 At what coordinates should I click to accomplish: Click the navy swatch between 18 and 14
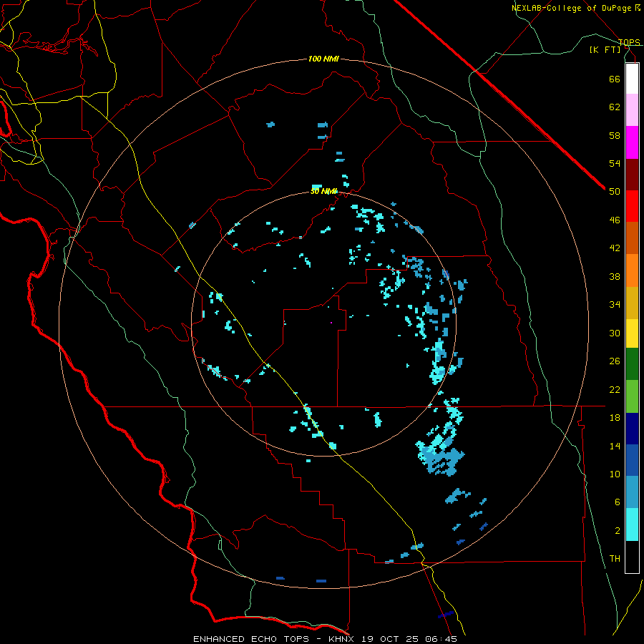coord(632,429)
